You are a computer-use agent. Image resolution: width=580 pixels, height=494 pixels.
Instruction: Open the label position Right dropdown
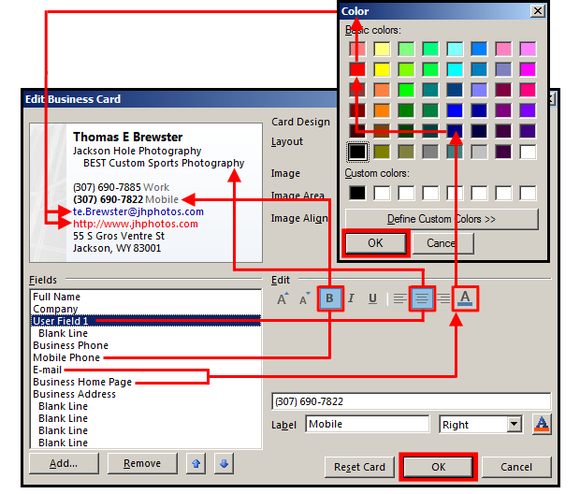[481, 424]
